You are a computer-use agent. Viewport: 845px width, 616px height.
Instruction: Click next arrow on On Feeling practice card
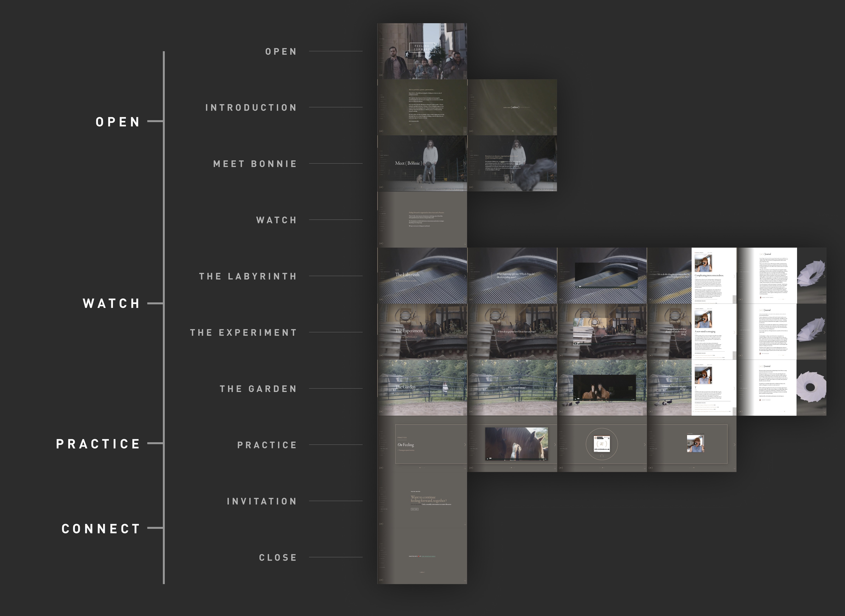[x=465, y=445]
